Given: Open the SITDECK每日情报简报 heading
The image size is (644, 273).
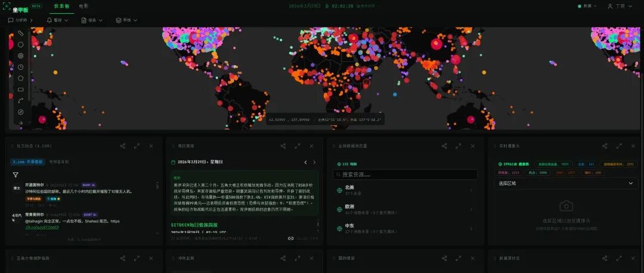Looking at the screenshot, I should click(194, 225).
